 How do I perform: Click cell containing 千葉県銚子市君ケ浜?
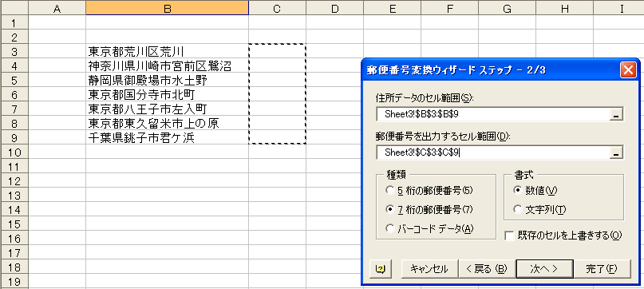pyautogui.click(x=167, y=138)
